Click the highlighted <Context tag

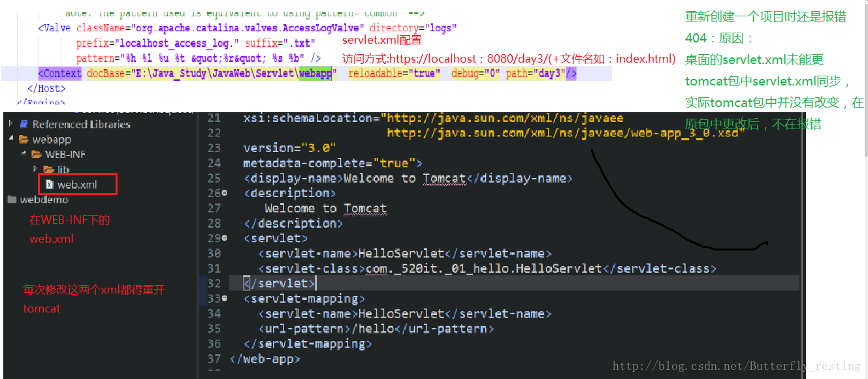[x=60, y=74]
